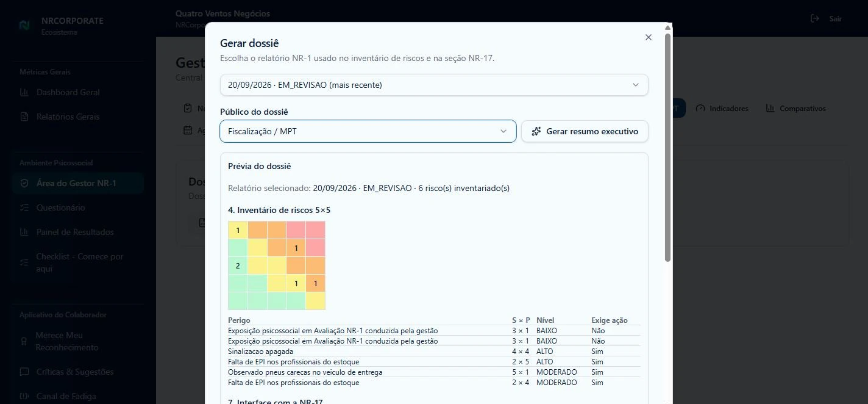868x404 pixels.
Task: Click the scroll-up arrow of the dialog
Action: (x=668, y=27)
